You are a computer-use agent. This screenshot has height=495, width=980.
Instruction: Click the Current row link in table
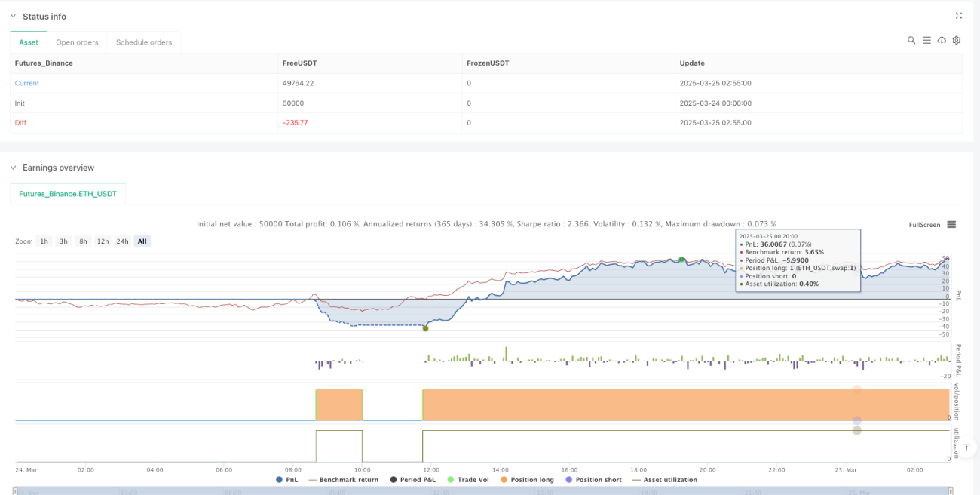pyautogui.click(x=27, y=83)
